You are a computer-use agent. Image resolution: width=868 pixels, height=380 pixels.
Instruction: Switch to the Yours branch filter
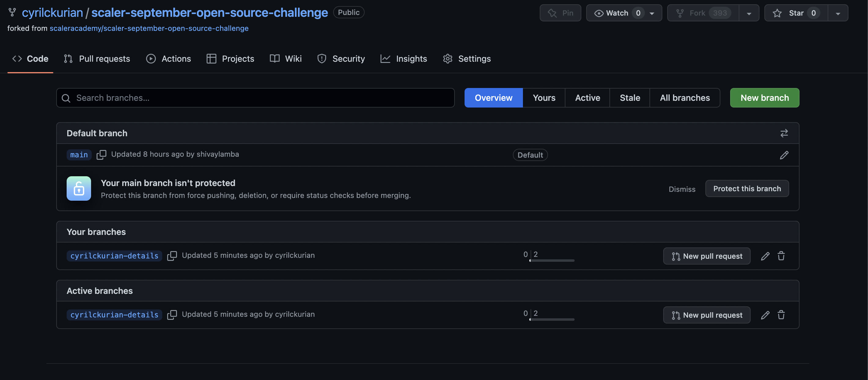pyautogui.click(x=543, y=98)
